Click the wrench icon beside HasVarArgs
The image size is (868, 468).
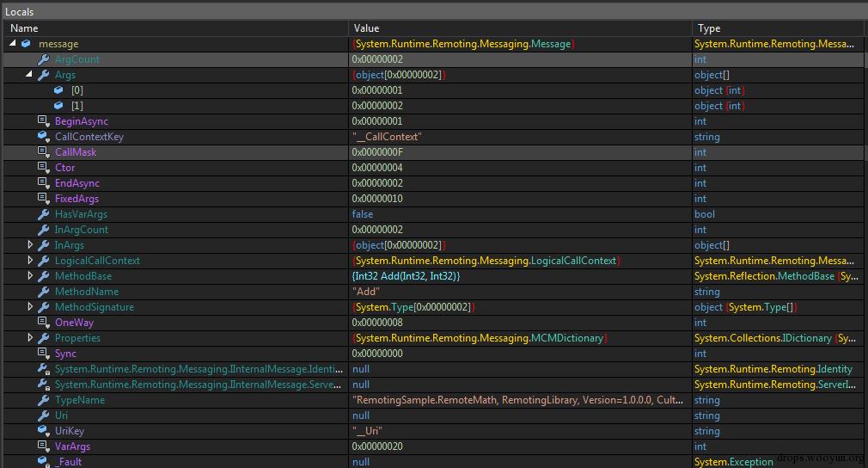click(43, 214)
